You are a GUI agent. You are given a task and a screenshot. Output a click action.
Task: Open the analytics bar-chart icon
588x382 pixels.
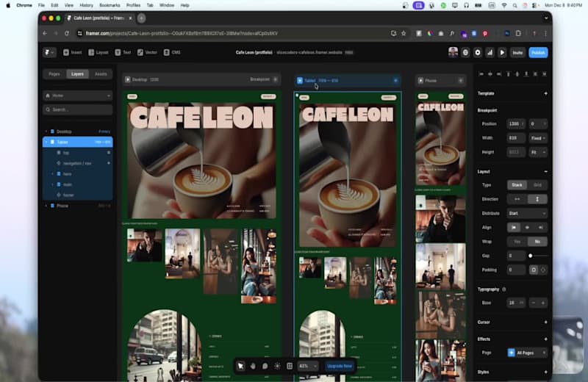click(490, 52)
